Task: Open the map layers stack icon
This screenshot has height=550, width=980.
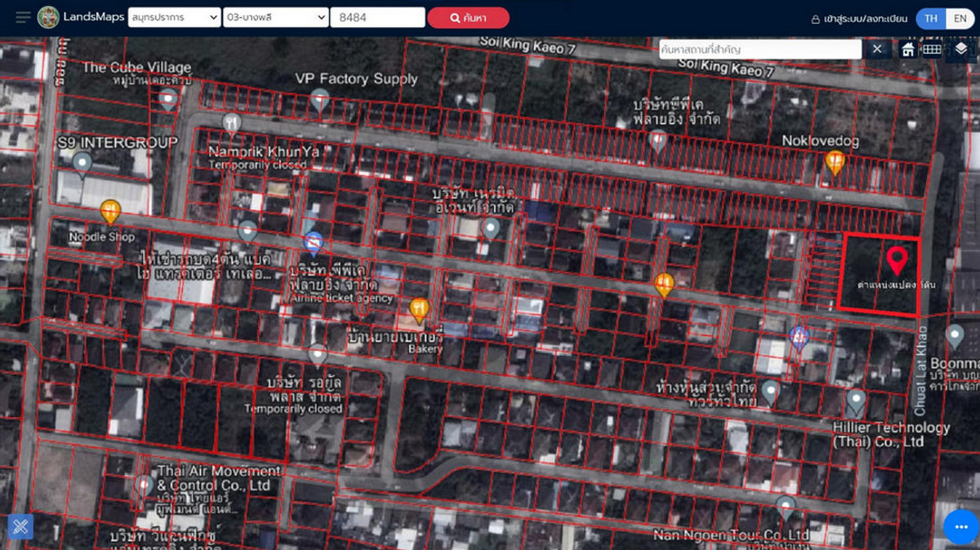Action: 960,49
